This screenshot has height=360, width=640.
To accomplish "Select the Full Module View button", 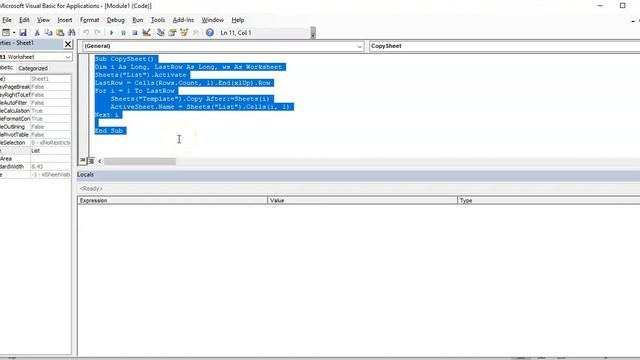I will (x=91, y=161).
